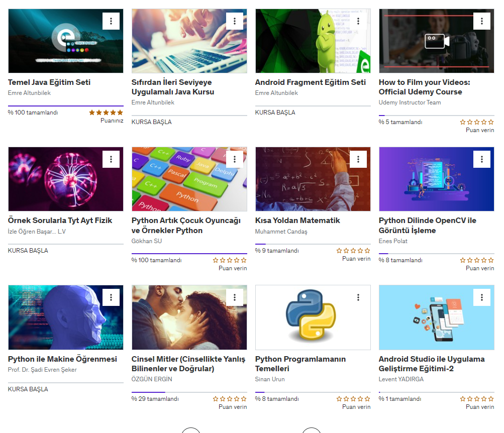Click Puan verin under Python Dilinde OpenCV
Screen dimensions: 504x433
coord(480,268)
